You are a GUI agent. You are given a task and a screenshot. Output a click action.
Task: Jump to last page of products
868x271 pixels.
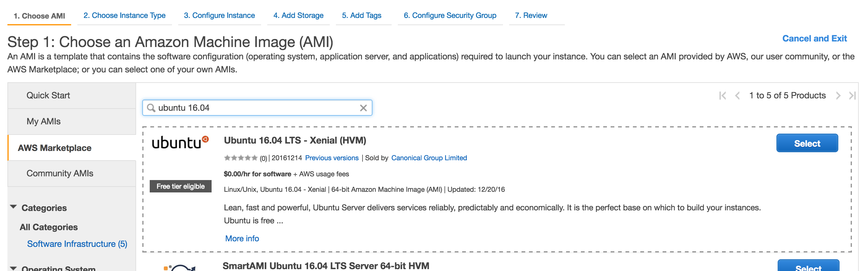853,96
